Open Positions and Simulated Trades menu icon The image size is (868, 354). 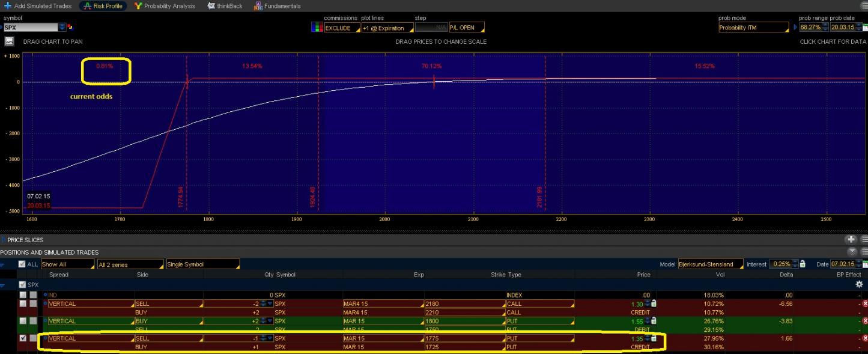point(864,252)
